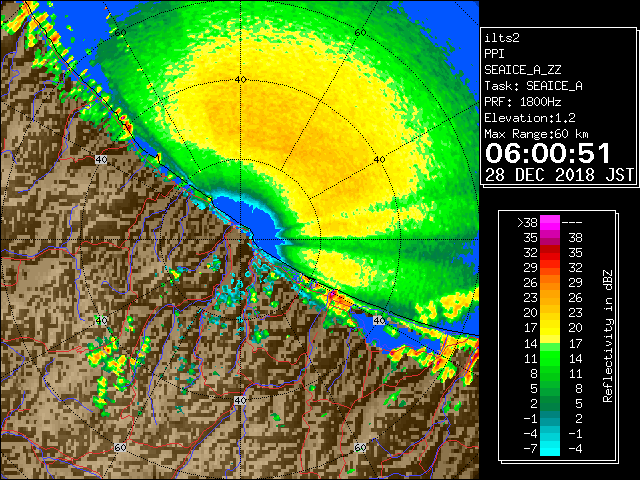Click the '>38' legend value
640x480 pixels.
pyautogui.click(x=527, y=222)
